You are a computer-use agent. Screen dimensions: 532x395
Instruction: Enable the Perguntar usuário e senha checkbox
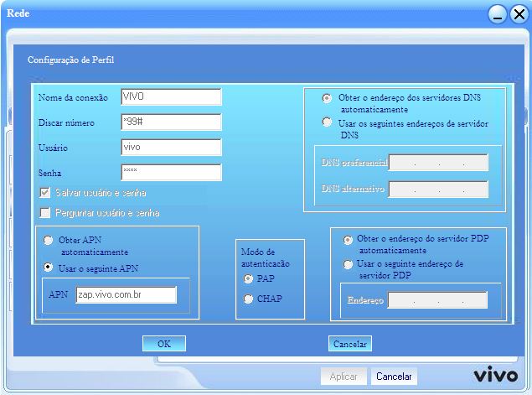[44, 213]
